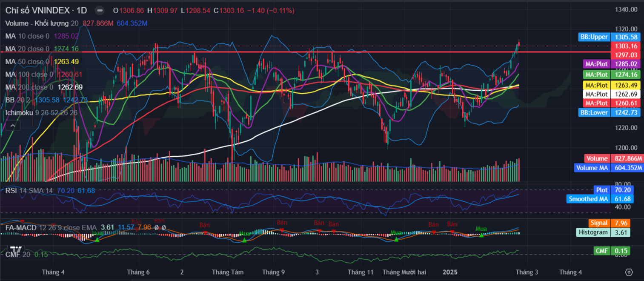Screen dimensions: 644x281
Task: Click the market status pill beside VNINDEX title
Action: click(100, 11)
